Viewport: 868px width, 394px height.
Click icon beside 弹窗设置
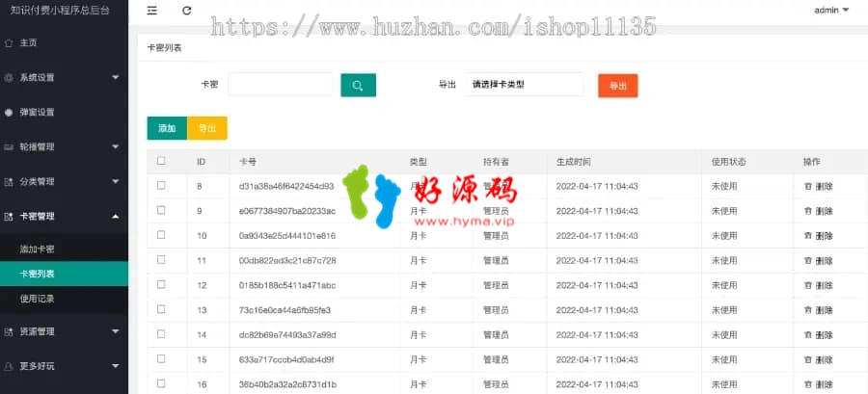tap(9, 112)
